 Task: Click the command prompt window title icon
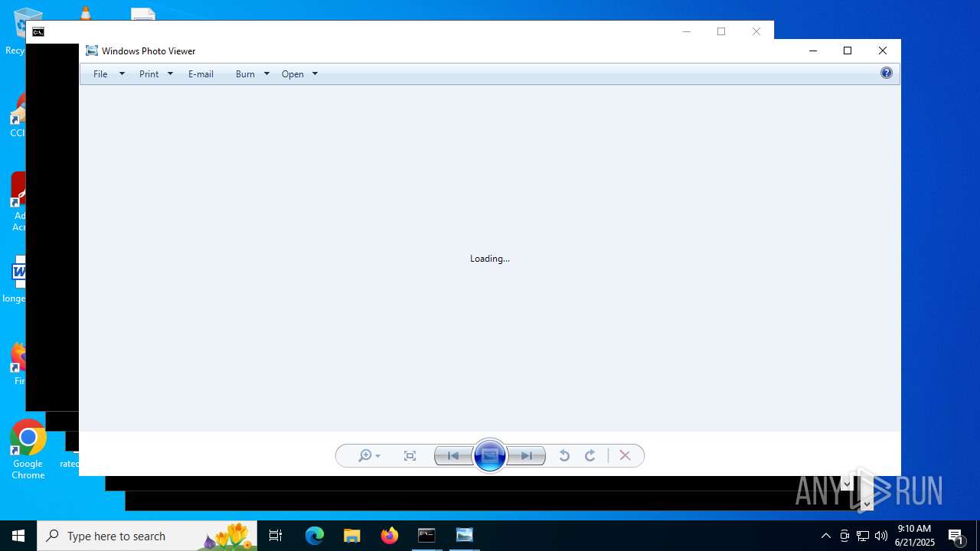point(38,32)
